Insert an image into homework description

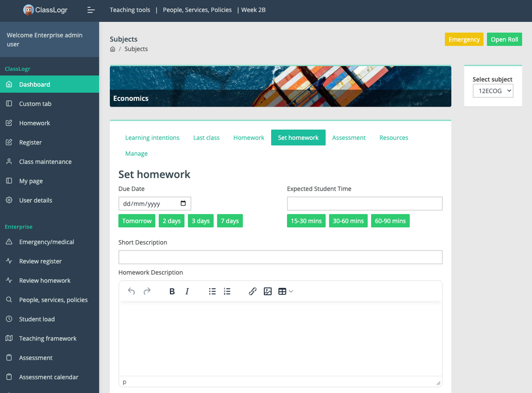(x=267, y=291)
